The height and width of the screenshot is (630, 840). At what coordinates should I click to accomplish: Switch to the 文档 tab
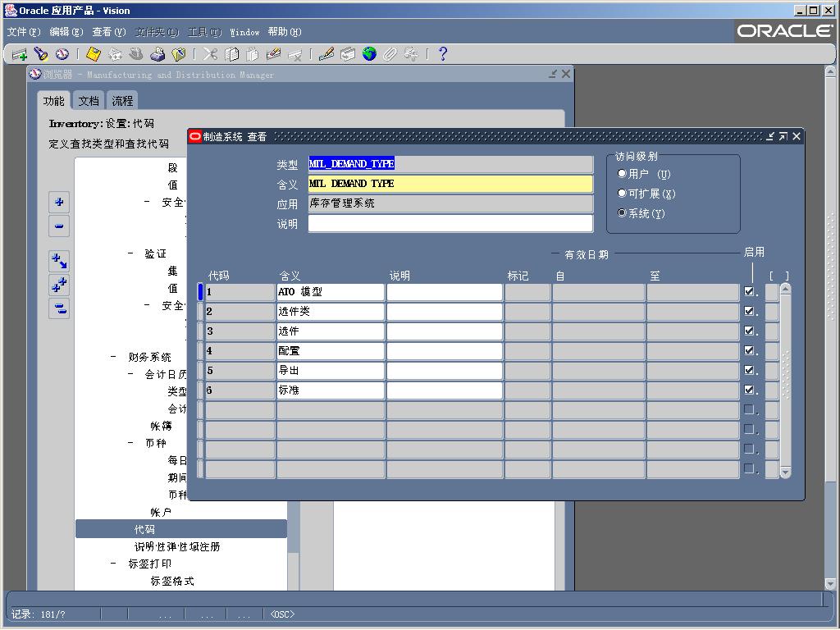pyautogui.click(x=89, y=101)
